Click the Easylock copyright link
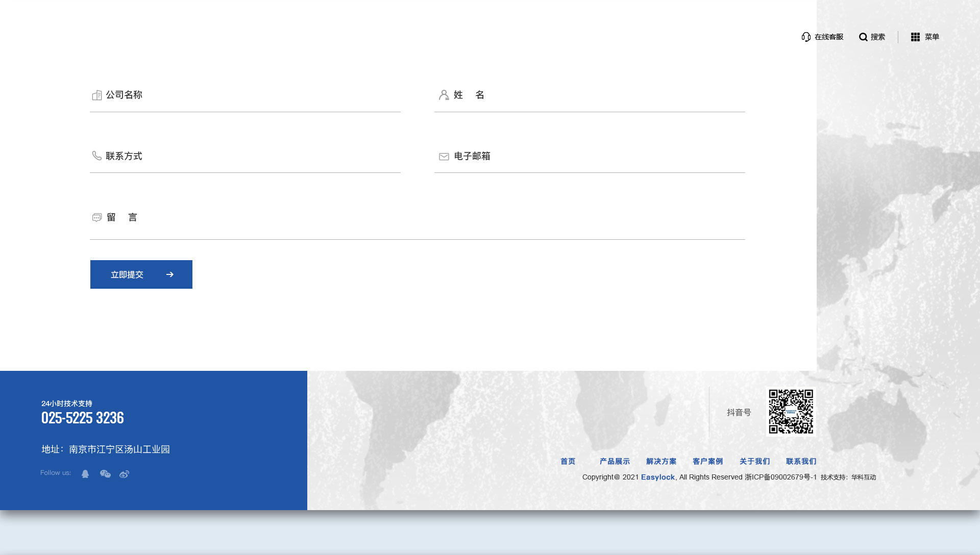The height and width of the screenshot is (555, 980). point(657,477)
